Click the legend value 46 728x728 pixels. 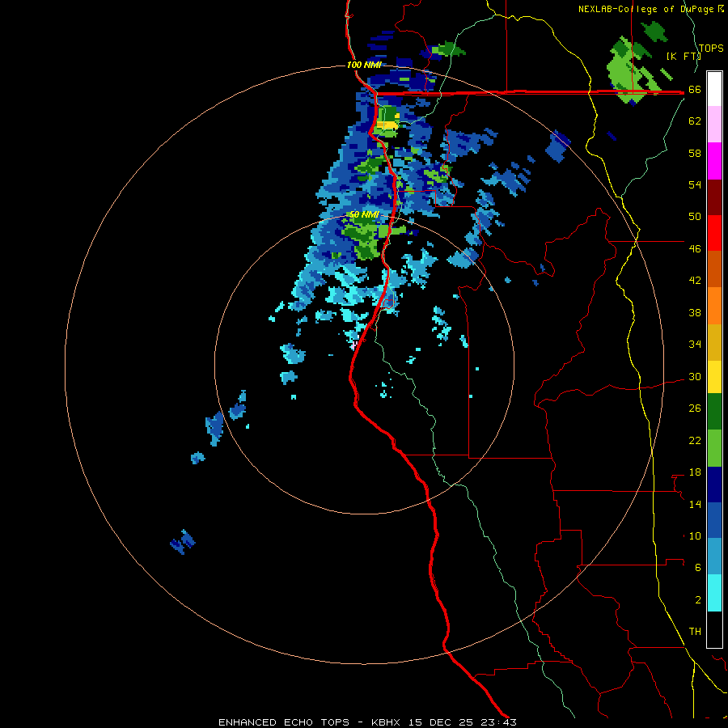695,249
